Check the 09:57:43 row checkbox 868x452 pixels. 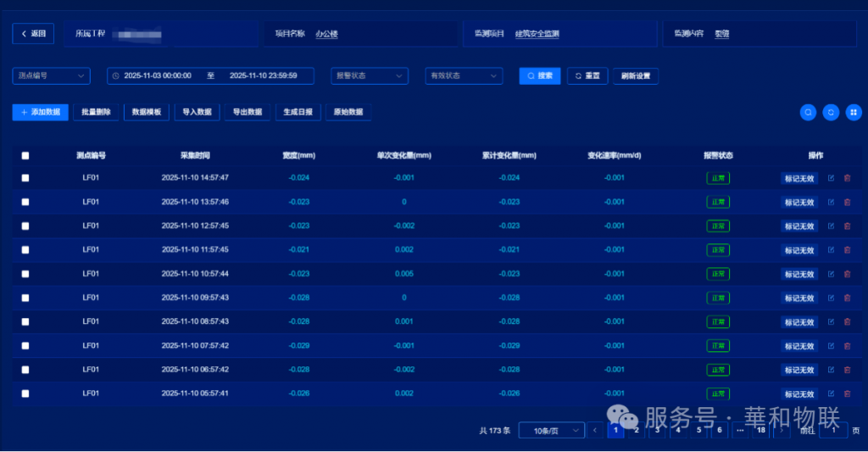tap(25, 298)
